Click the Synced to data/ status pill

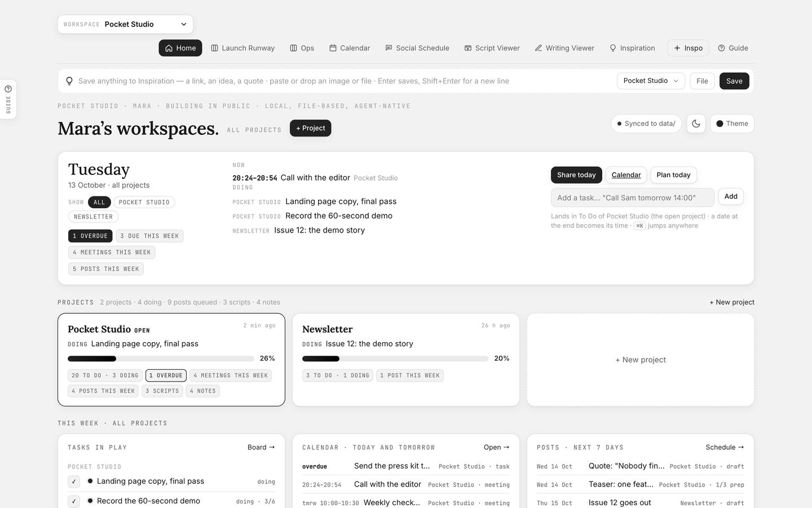point(646,124)
